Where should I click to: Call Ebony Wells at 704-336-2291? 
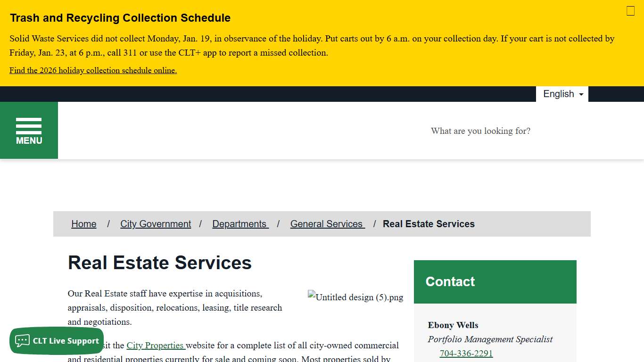(466, 353)
